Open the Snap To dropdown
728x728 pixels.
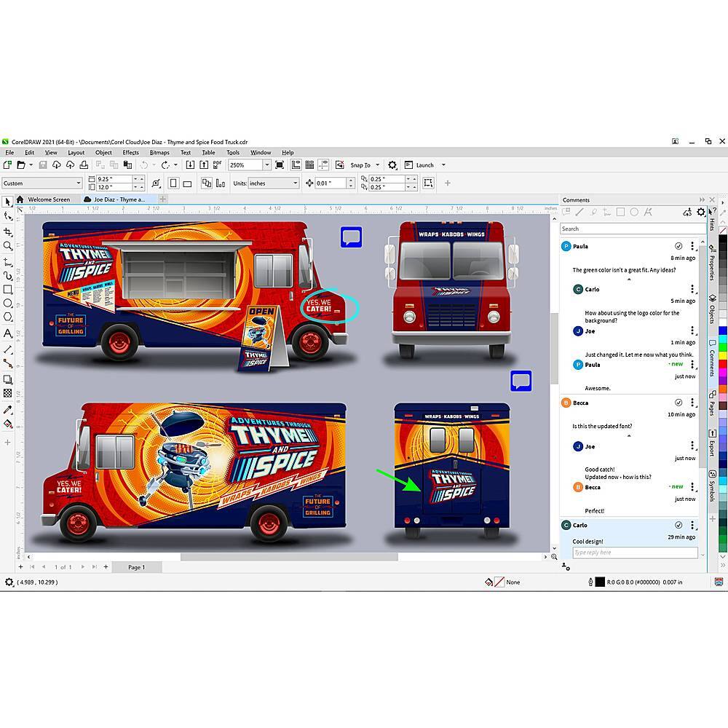pos(378,165)
